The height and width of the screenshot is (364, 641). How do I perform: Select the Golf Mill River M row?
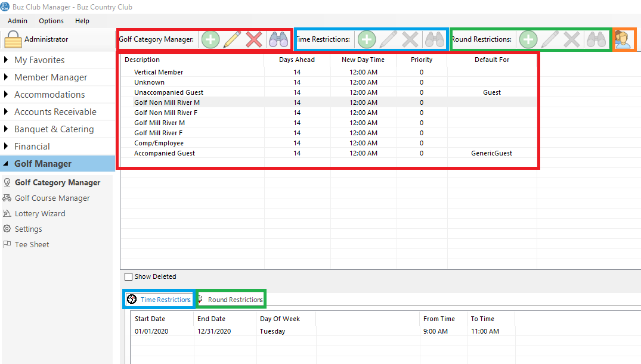click(159, 123)
